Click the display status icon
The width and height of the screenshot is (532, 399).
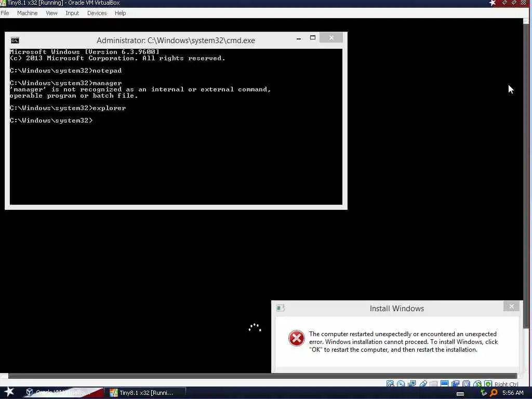(445, 384)
